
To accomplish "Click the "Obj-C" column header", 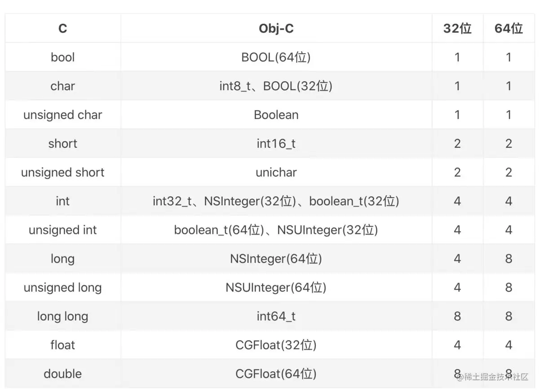I will (276, 29).
